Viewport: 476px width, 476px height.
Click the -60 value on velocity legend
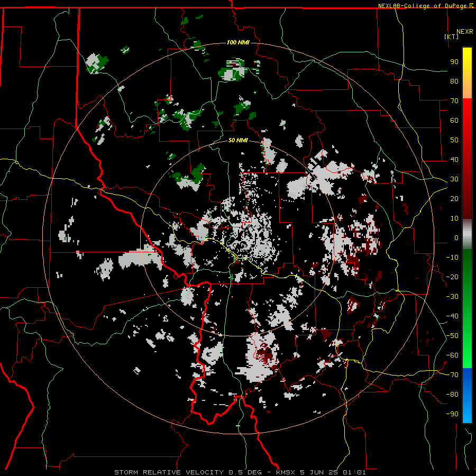[x=452, y=355]
